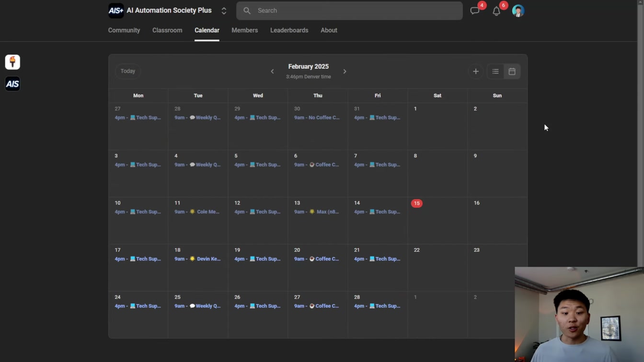This screenshot has height=362, width=644.
Task: Select the Saturday 22 date cell
Action: click(437, 268)
